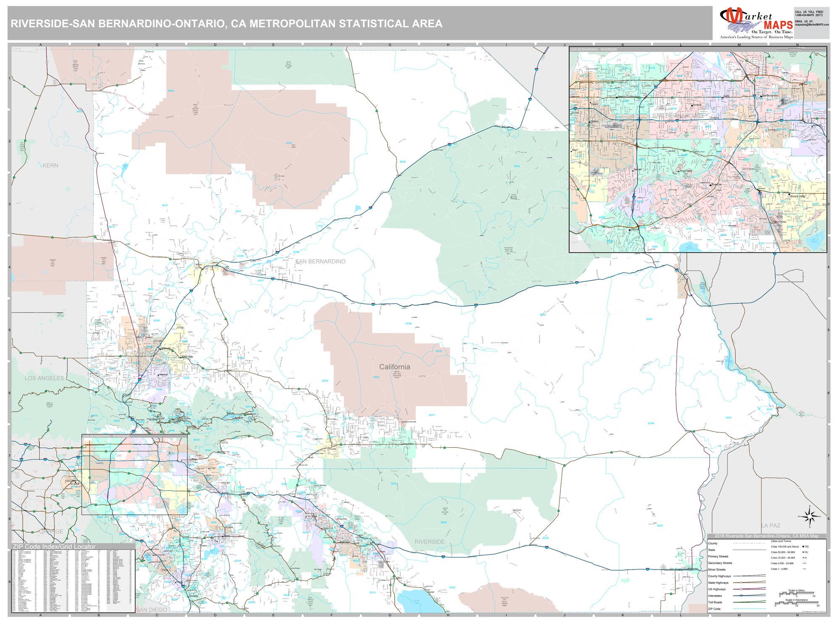The image size is (840, 630).
Task: Select the US Highways symbol in the legend
Action: pos(741,589)
